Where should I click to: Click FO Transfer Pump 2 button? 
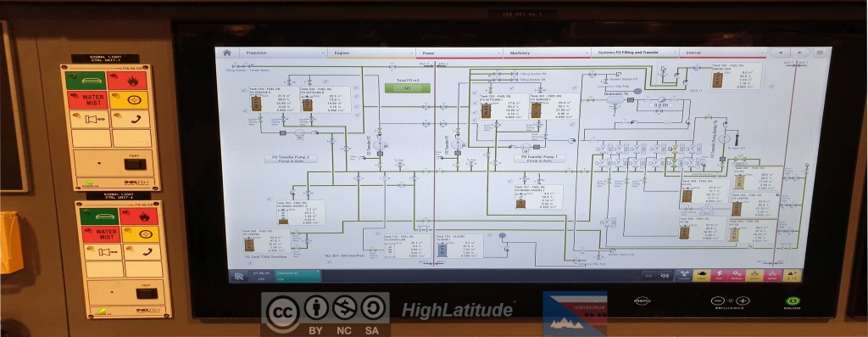[291, 159]
